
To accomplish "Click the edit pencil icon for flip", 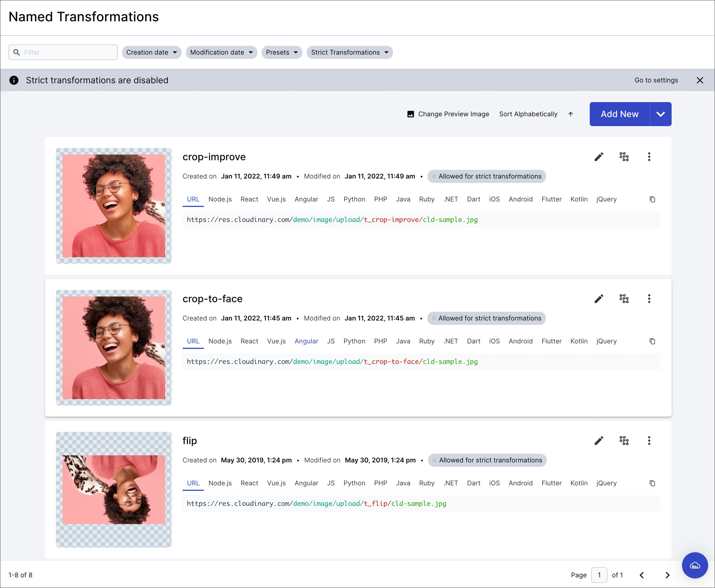I will tap(598, 441).
